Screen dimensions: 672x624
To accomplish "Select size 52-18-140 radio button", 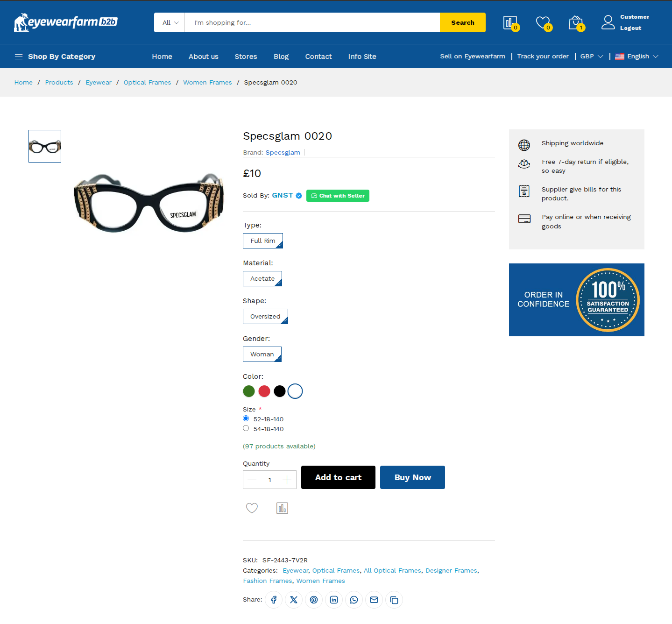I will 246,418.
